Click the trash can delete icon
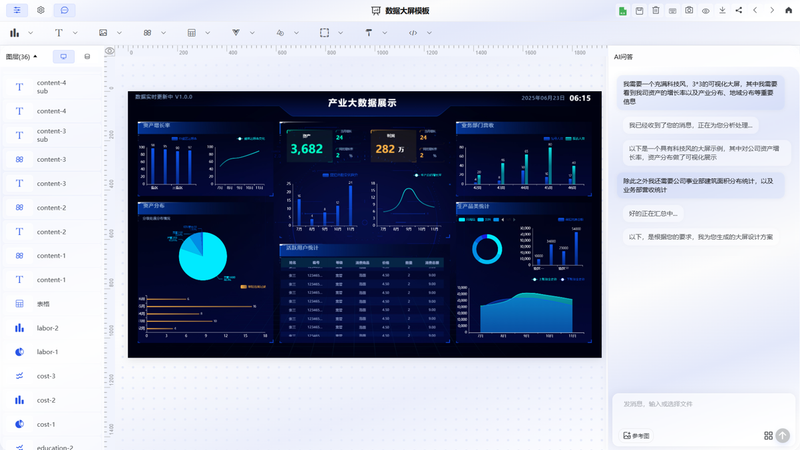This screenshot has height=450, width=800. point(656,10)
